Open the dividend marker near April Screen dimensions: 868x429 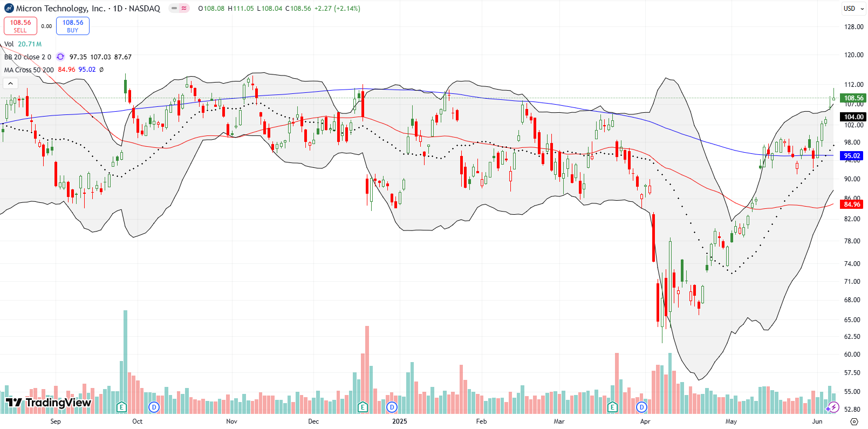coord(641,407)
